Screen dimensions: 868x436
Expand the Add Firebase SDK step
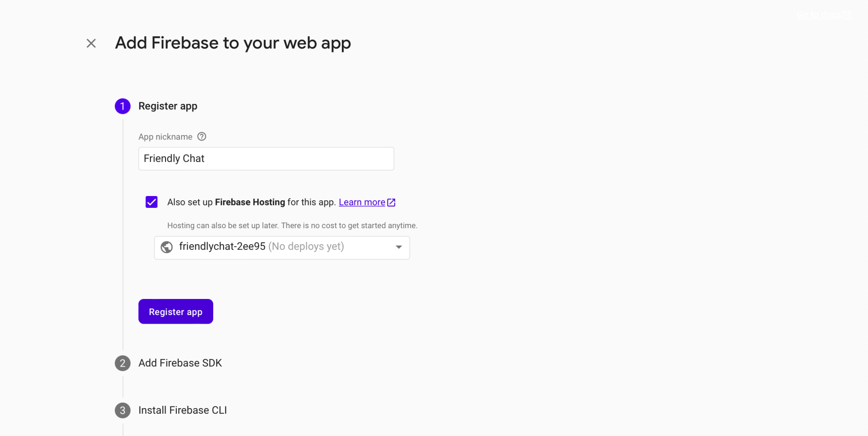tap(180, 363)
